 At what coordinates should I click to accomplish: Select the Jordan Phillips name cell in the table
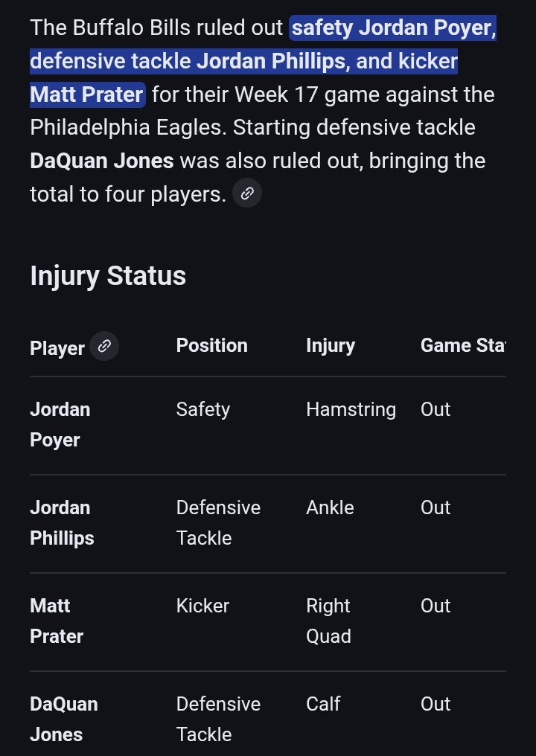(x=62, y=522)
